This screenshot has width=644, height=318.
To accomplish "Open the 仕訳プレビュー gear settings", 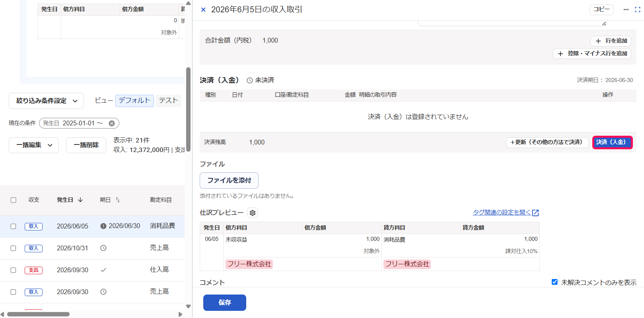I will click(253, 213).
